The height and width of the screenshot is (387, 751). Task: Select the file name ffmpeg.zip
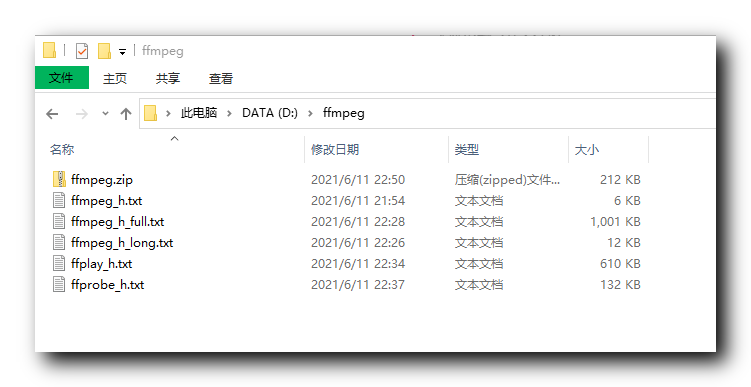[x=102, y=180]
